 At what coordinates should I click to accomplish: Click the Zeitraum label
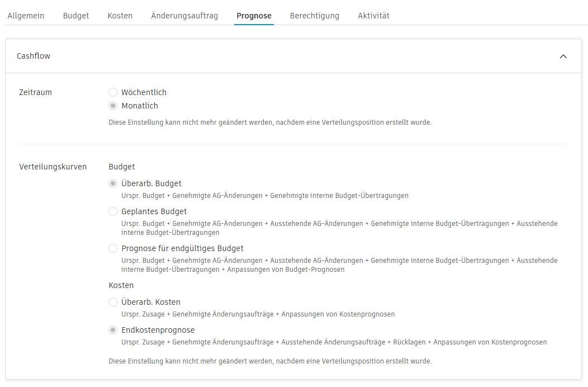(x=35, y=92)
